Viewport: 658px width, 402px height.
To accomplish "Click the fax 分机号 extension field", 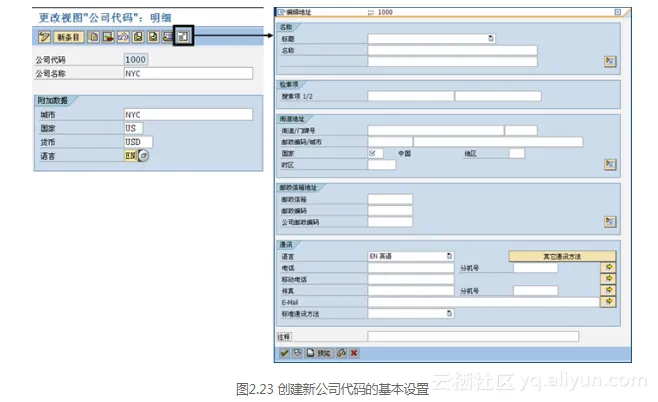I will pyautogui.click(x=535, y=290).
